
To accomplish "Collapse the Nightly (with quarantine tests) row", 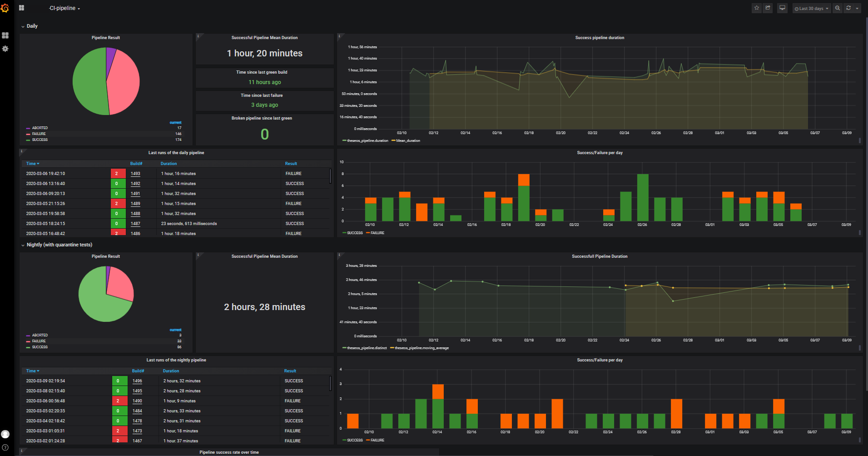I will (x=57, y=245).
